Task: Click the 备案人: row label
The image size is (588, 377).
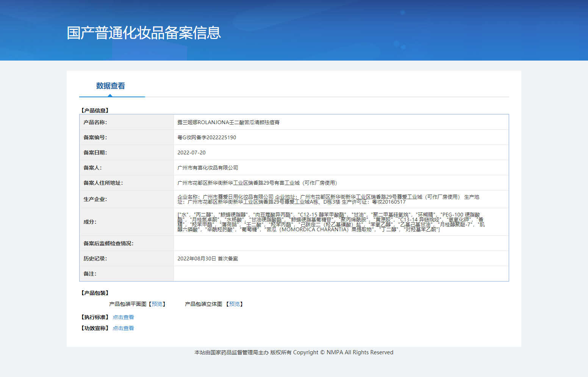Action: pos(92,168)
